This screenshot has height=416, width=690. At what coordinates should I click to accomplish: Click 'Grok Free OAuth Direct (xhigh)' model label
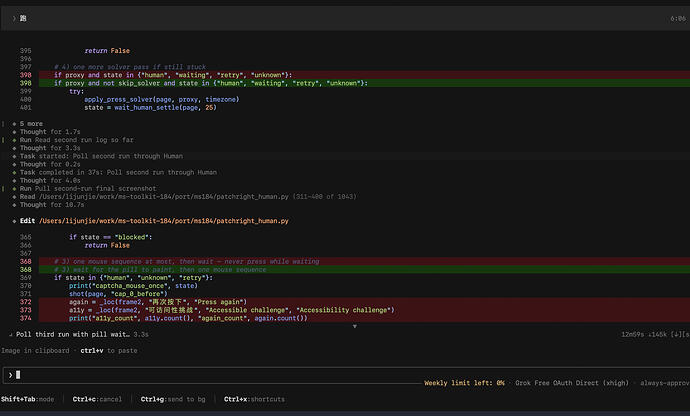(x=572, y=383)
